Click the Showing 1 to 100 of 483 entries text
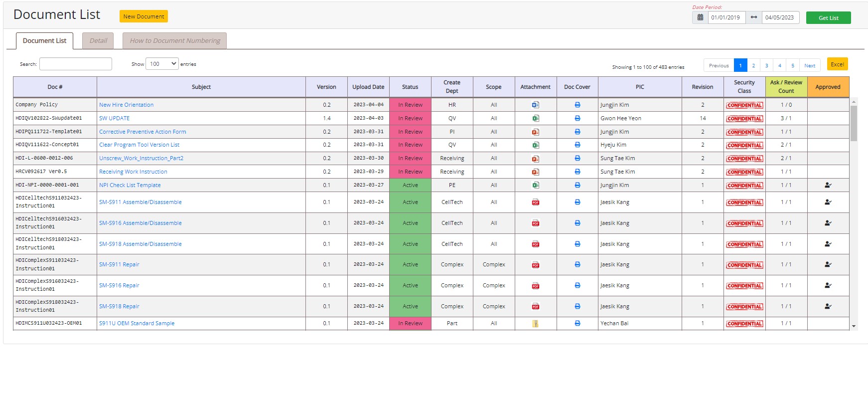The image size is (868, 409). [648, 67]
